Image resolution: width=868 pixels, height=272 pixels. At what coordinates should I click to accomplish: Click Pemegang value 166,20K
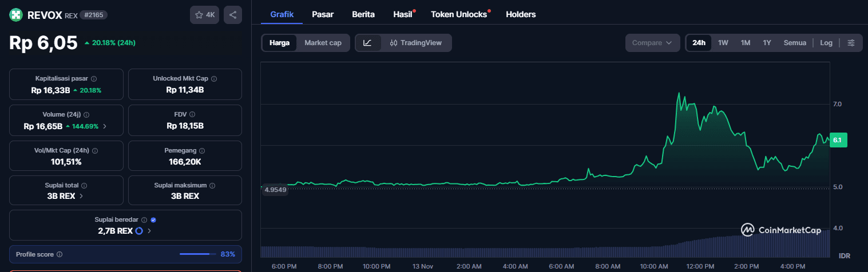[x=185, y=162]
